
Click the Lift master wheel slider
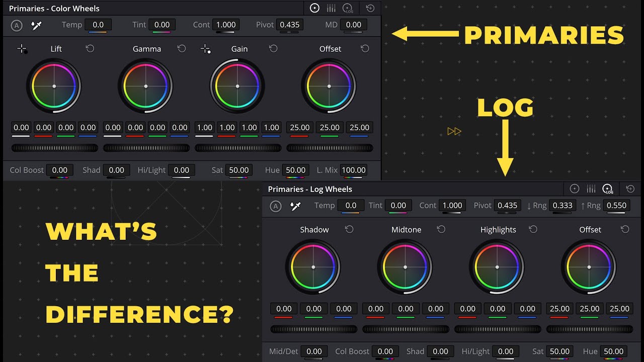(x=55, y=148)
